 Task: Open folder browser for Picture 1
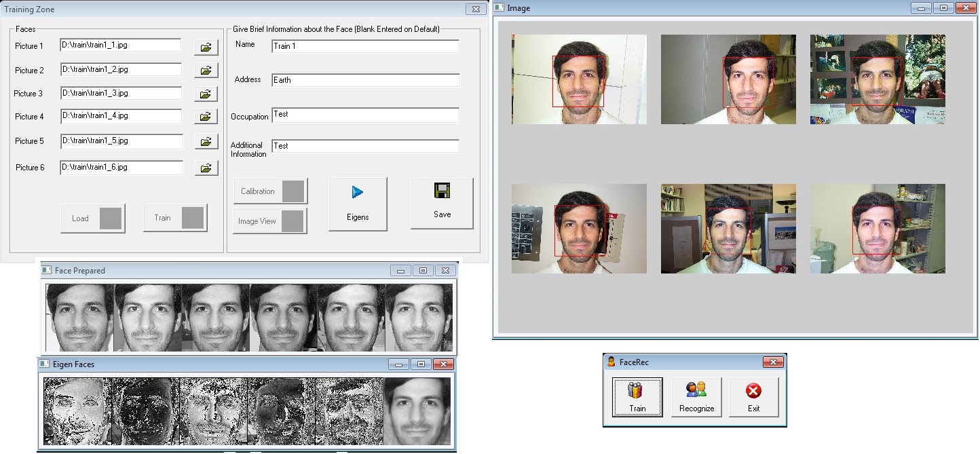tap(206, 48)
